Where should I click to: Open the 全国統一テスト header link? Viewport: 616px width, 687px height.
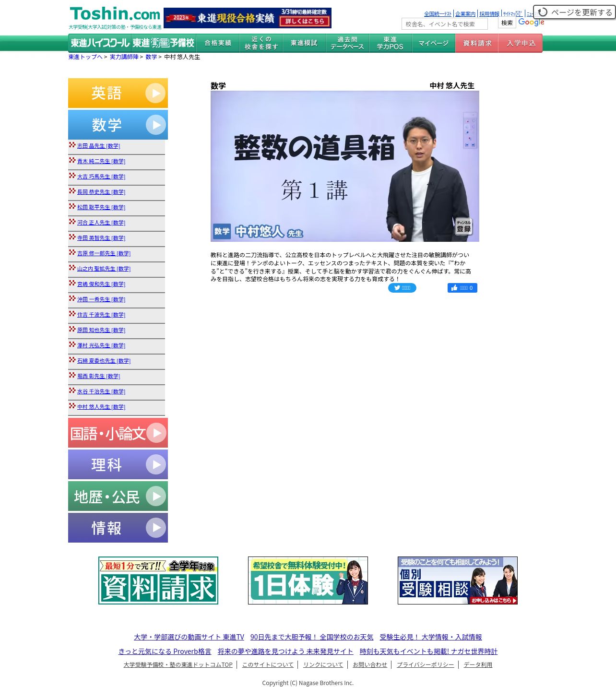tap(438, 14)
